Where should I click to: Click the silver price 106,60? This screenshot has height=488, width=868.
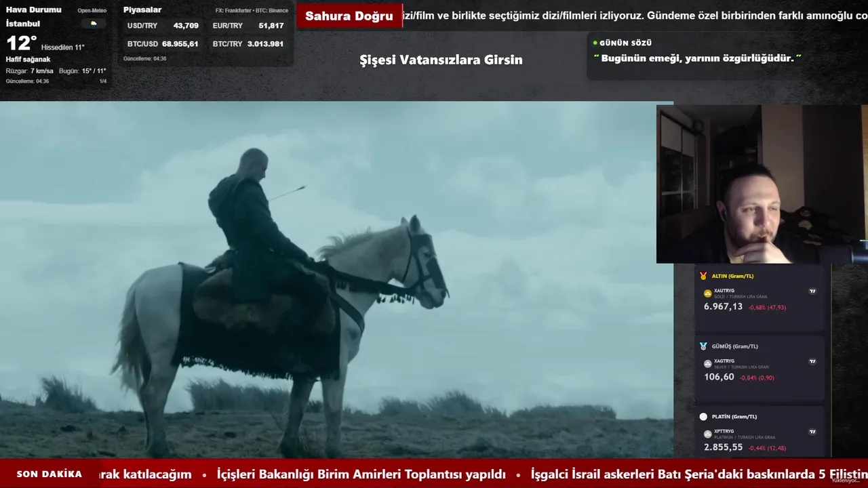[x=719, y=378]
